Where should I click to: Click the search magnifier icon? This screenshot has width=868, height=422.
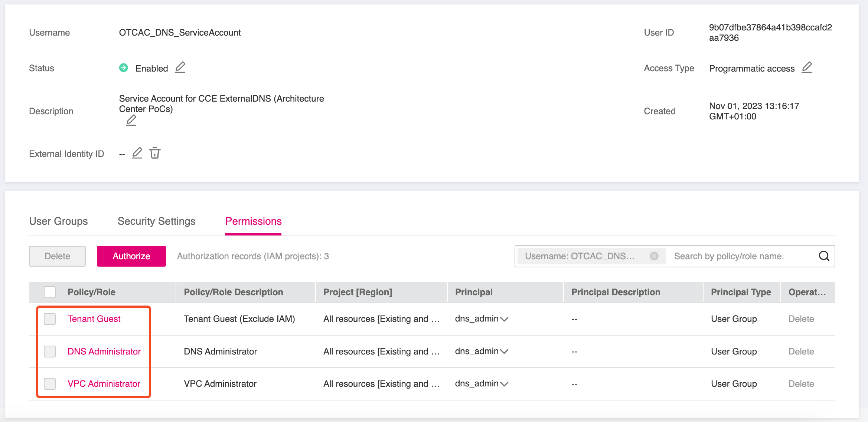click(824, 256)
